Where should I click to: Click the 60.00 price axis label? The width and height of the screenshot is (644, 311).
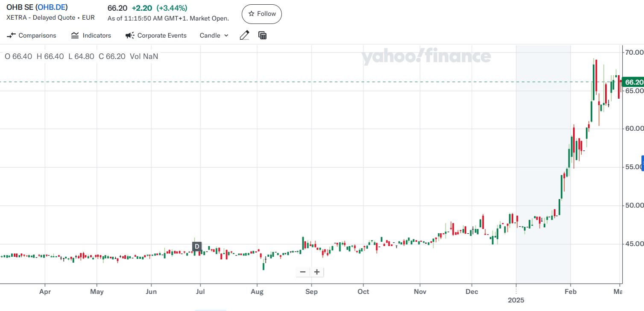pyautogui.click(x=634, y=129)
